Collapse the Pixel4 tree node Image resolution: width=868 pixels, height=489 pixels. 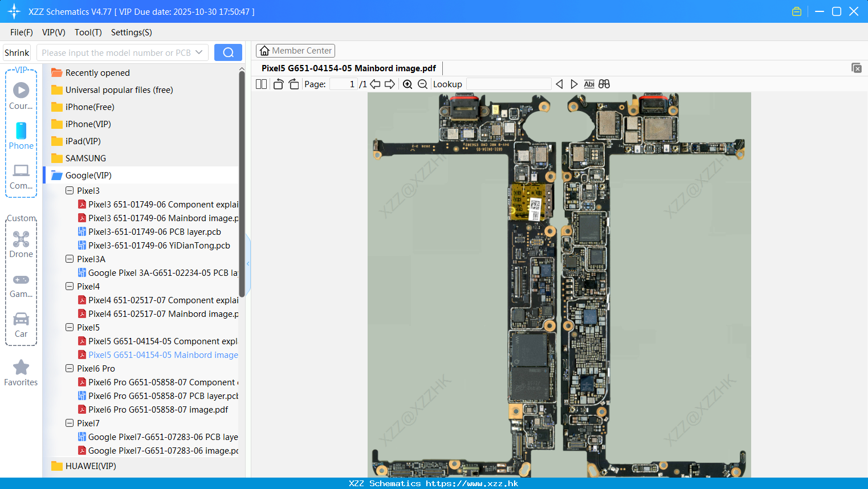(70, 286)
